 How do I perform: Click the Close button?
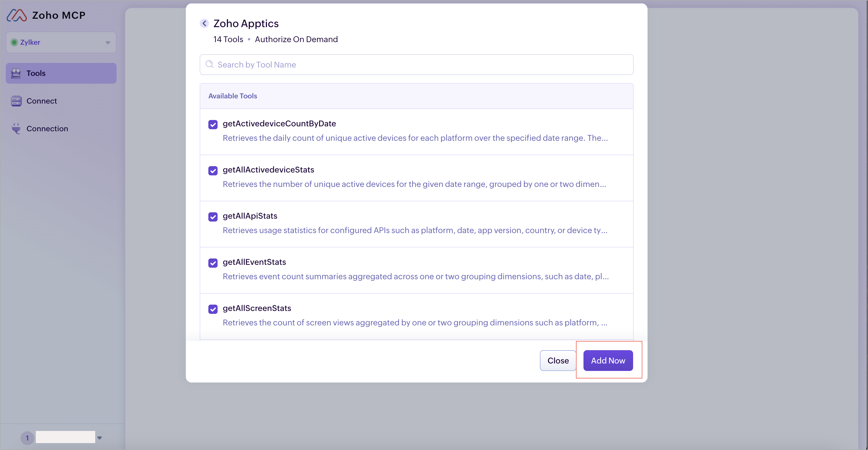pos(558,360)
